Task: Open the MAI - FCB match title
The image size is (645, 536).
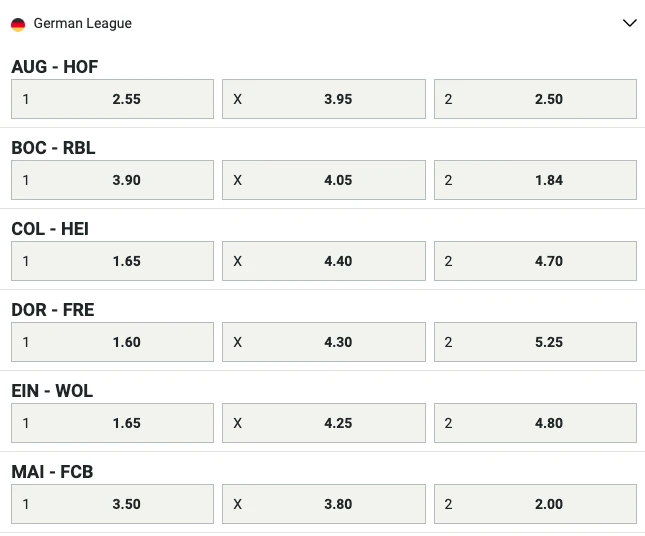Action: tap(53, 472)
